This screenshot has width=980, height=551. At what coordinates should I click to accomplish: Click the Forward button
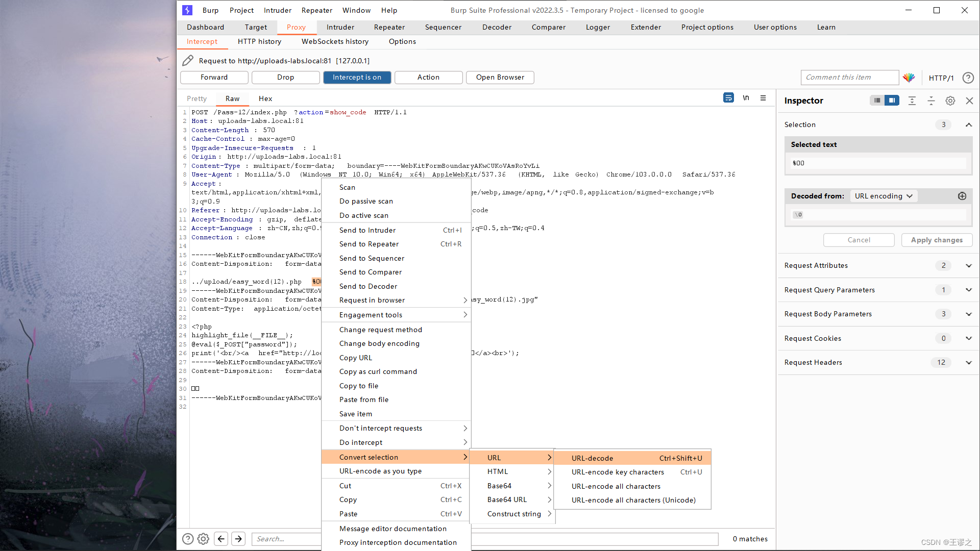[214, 77]
